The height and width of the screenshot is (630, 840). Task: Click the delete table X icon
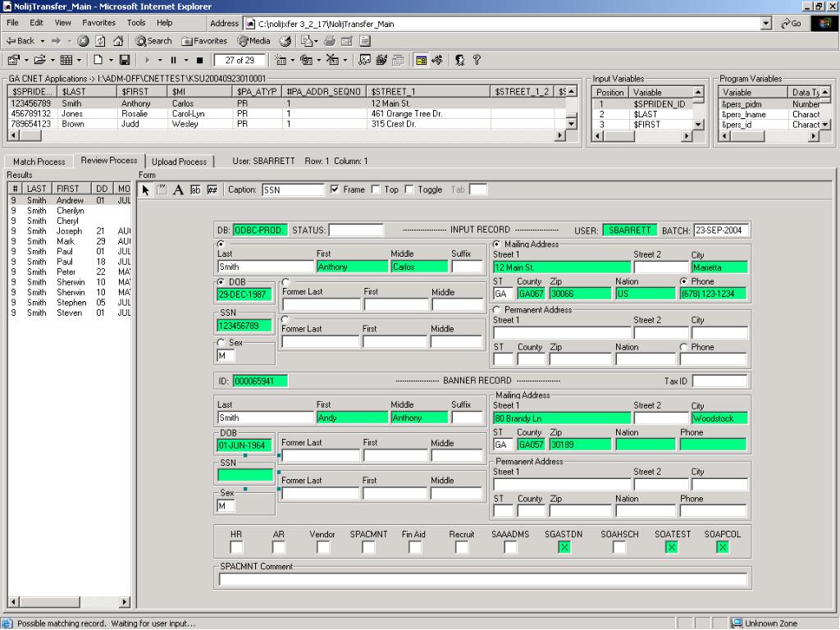click(332, 60)
